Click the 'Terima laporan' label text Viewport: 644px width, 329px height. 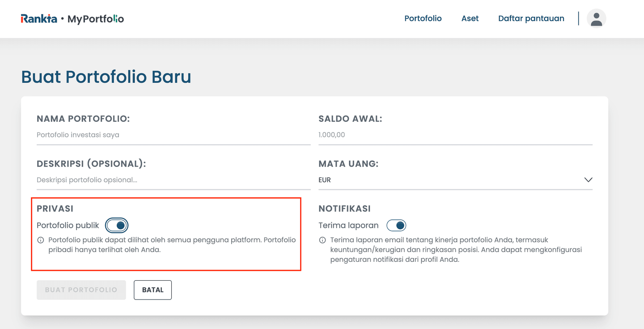[348, 226]
